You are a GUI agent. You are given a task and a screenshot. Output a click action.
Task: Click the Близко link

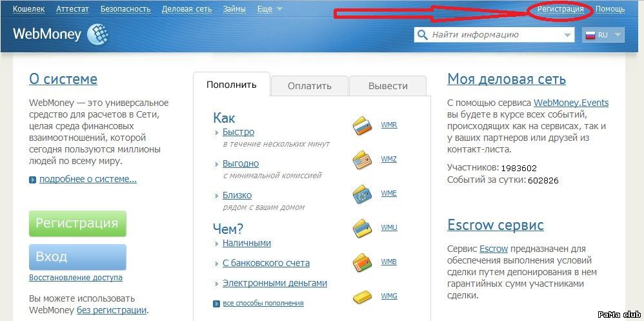click(237, 195)
